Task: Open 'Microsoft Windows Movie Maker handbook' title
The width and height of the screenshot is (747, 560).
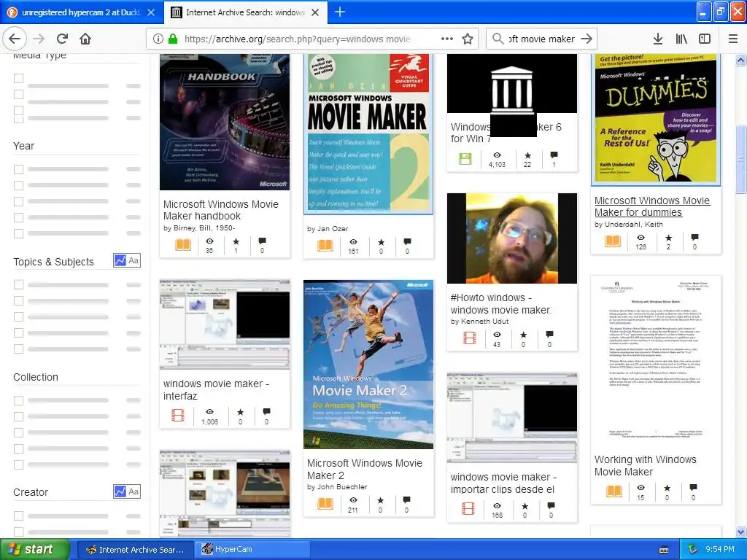Action: [220, 210]
